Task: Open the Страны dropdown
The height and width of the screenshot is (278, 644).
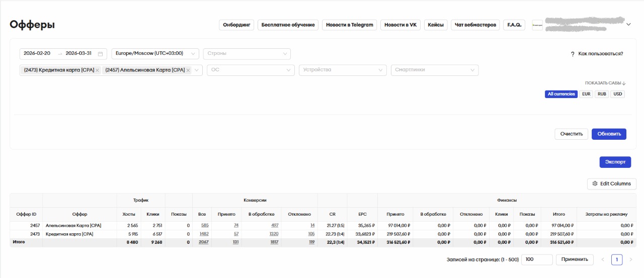Action: click(x=247, y=54)
